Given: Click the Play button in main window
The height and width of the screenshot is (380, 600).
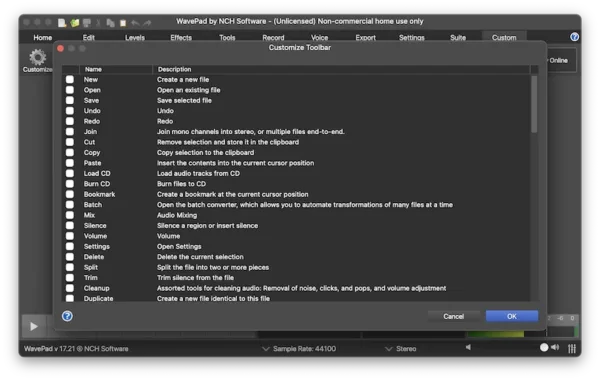Looking at the screenshot, I should [x=34, y=326].
